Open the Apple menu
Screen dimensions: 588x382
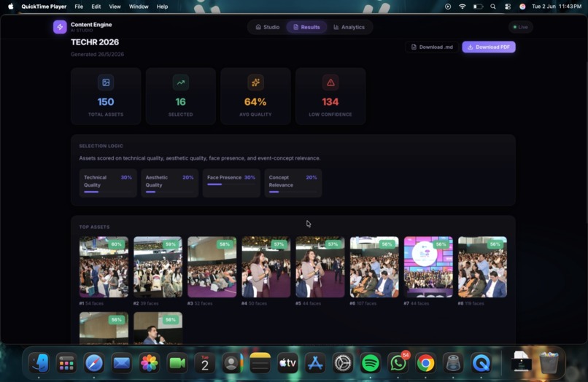(11, 7)
